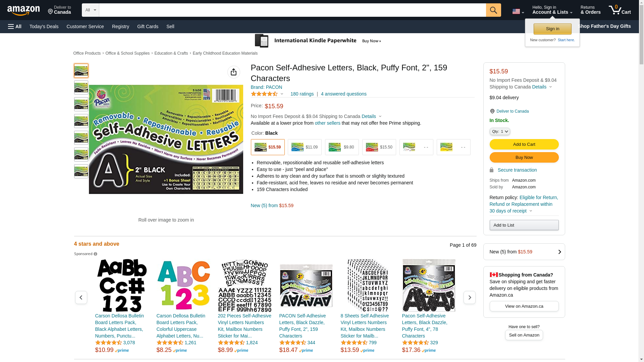This screenshot has width=644, height=362.
Task: Show previous sponsored products carousel page
Action: click(x=81, y=297)
